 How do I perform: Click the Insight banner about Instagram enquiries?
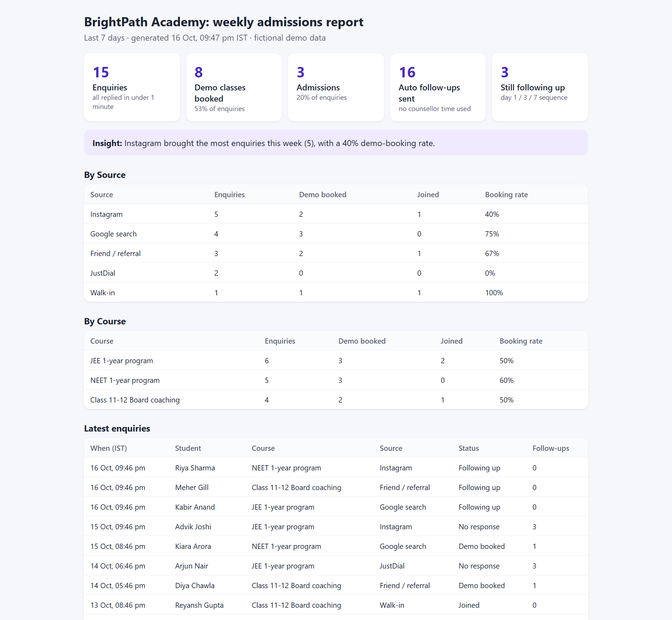[x=336, y=143]
